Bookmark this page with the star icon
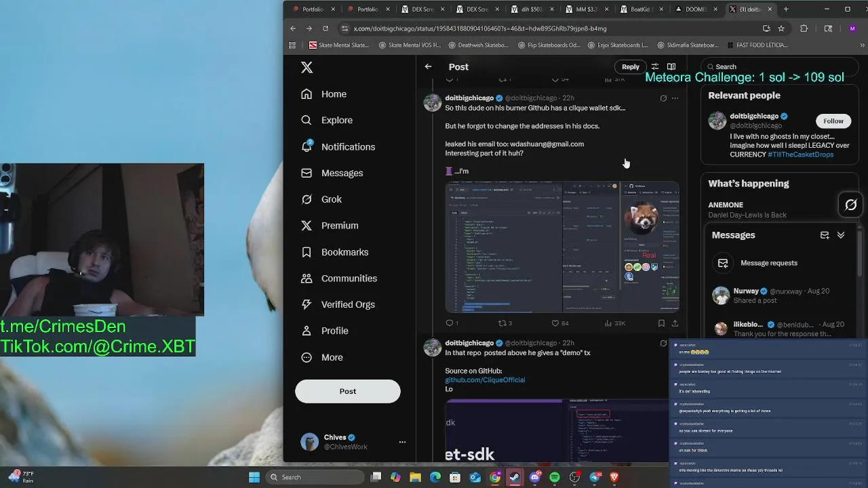Image resolution: width=868 pixels, height=488 pixels. click(781, 28)
